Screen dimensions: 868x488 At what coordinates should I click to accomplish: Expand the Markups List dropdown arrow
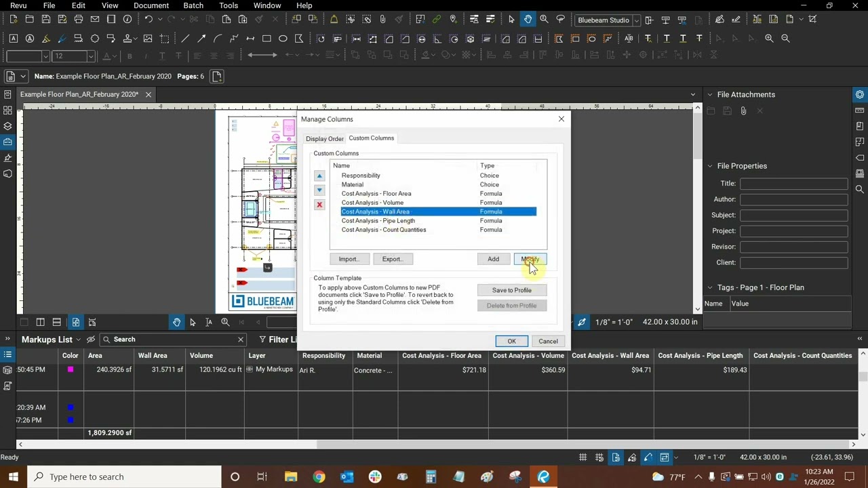(x=79, y=340)
